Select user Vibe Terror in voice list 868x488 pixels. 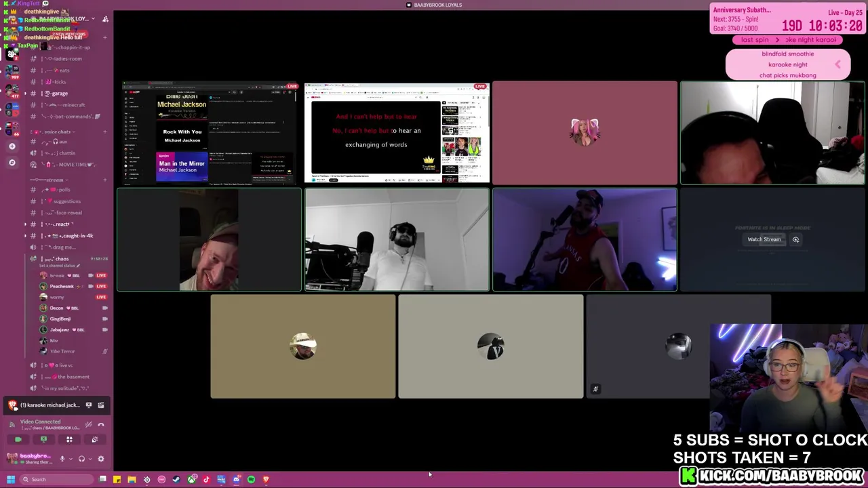coord(73,351)
